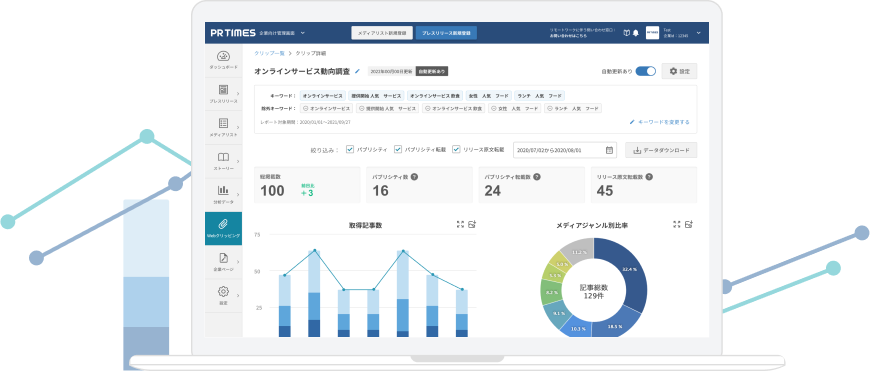Go back via クリップ一覧 breadcrumb link

pyautogui.click(x=269, y=53)
